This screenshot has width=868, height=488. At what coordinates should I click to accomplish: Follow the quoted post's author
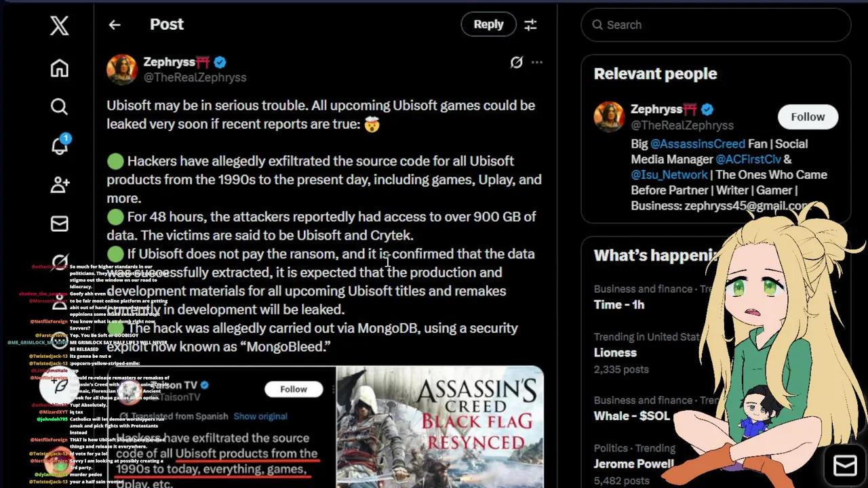point(294,389)
